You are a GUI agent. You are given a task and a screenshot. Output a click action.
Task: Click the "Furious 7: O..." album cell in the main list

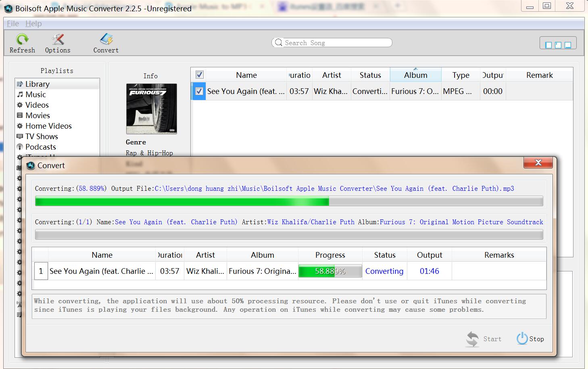[x=415, y=91]
